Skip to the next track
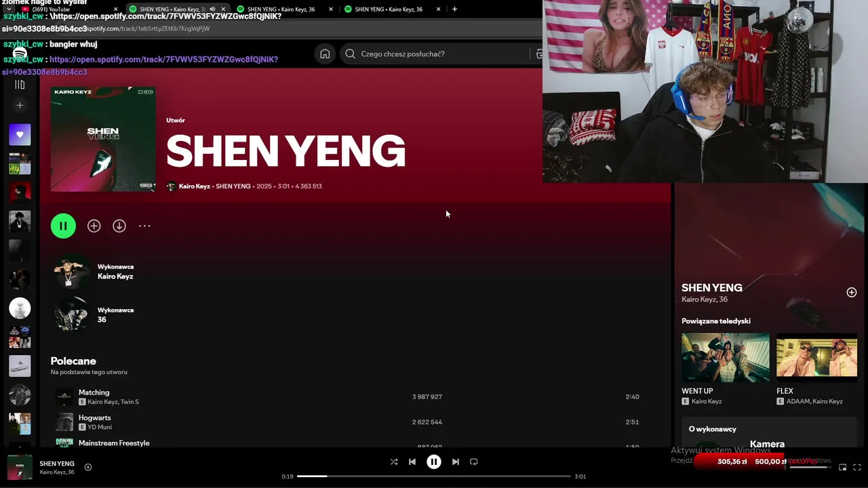Viewport: 868px width, 488px height. coord(456,462)
